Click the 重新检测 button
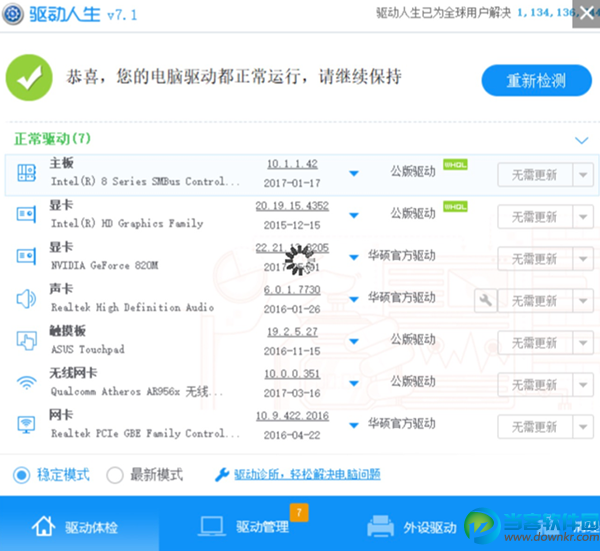This screenshot has width=600, height=551. (x=536, y=80)
